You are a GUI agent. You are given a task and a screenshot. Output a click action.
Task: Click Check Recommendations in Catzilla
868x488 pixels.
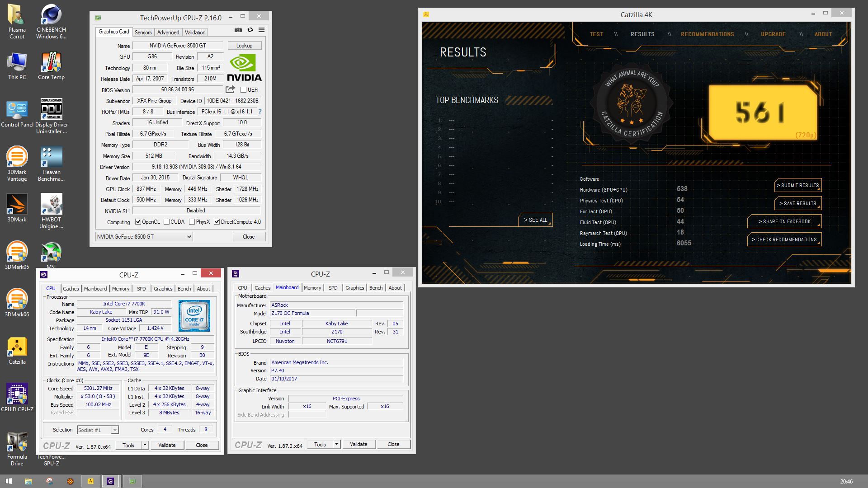[x=784, y=239]
